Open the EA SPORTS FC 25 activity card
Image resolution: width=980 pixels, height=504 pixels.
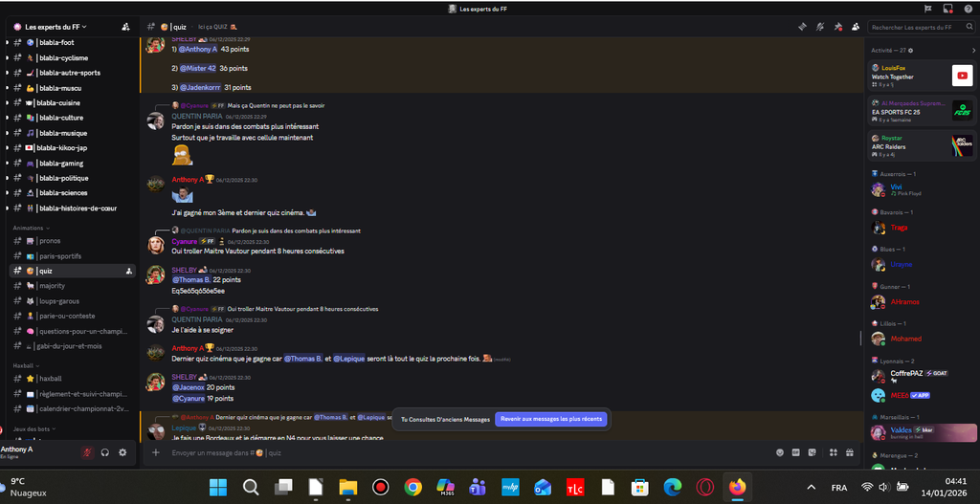click(x=922, y=111)
